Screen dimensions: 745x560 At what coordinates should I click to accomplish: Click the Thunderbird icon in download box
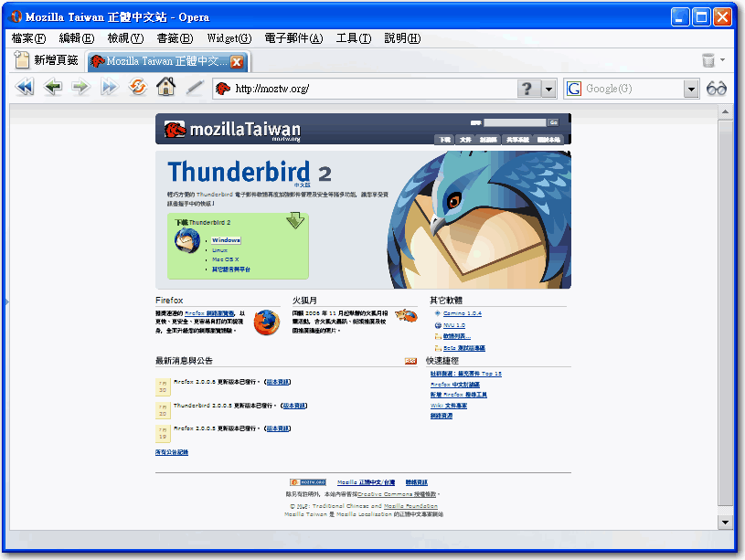coord(187,241)
